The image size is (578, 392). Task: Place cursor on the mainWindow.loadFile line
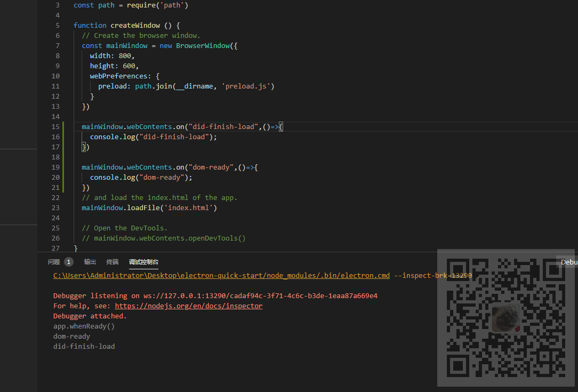point(149,207)
